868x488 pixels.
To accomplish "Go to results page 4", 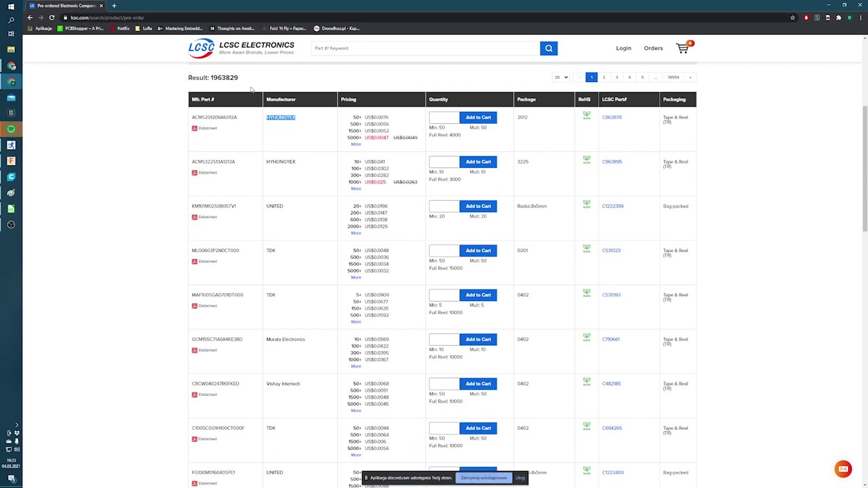I will click(x=629, y=77).
